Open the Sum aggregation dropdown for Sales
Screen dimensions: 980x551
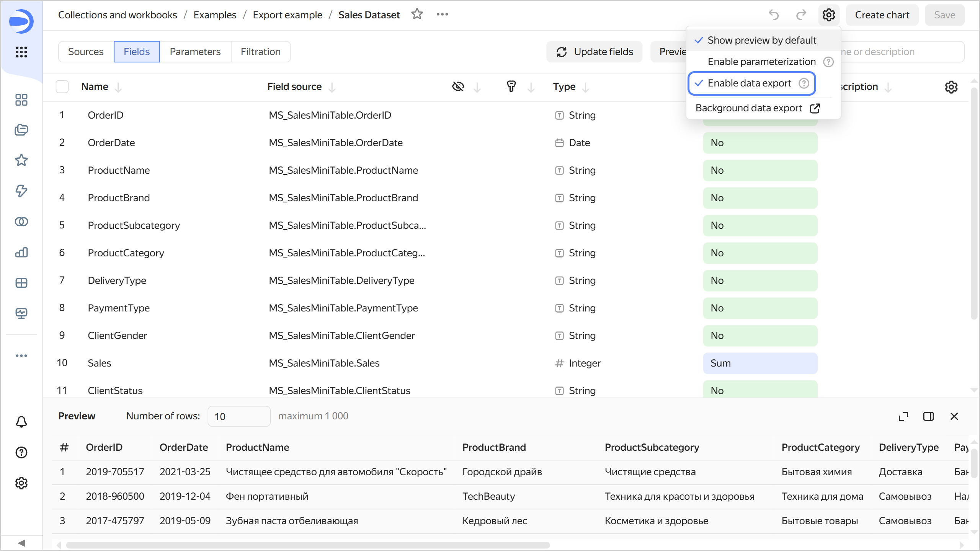[x=760, y=363]
